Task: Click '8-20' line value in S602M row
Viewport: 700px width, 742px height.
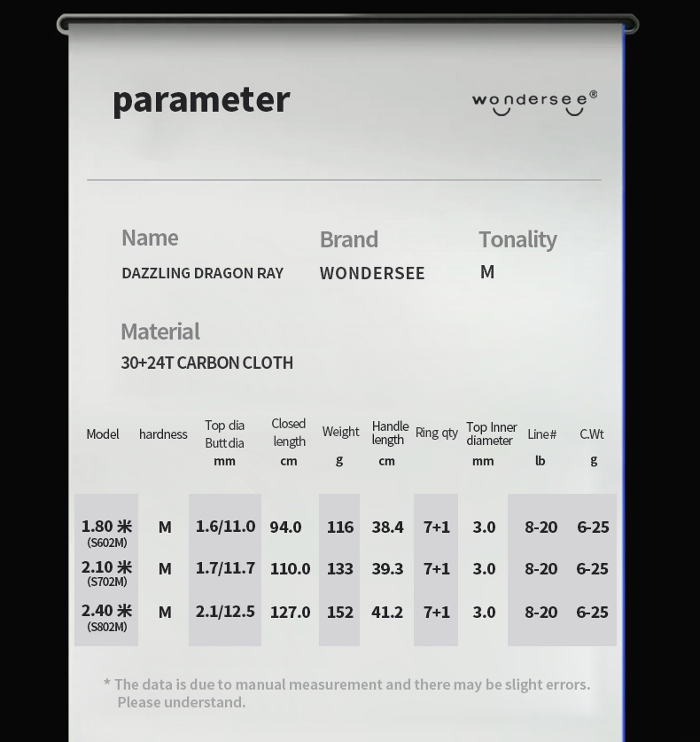Action: [541, 527]
